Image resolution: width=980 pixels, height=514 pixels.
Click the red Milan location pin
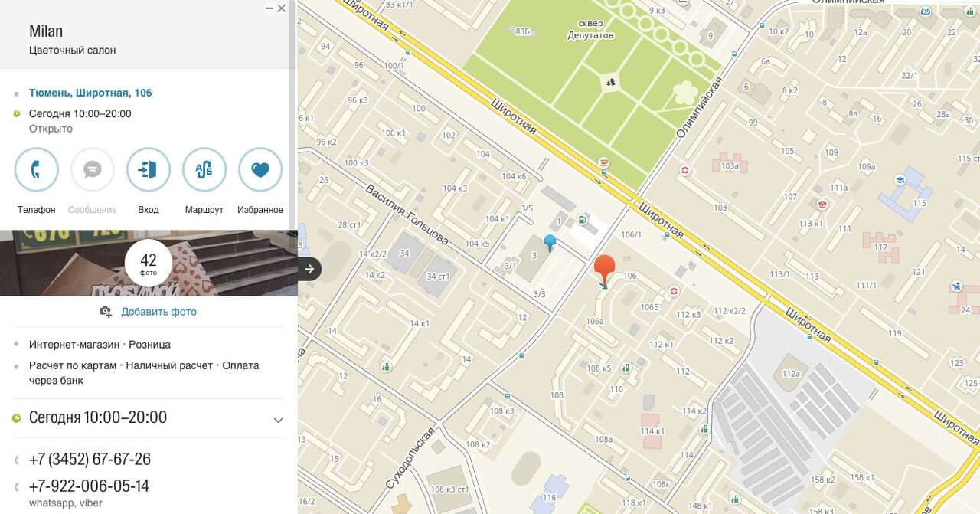coord(604,270)
